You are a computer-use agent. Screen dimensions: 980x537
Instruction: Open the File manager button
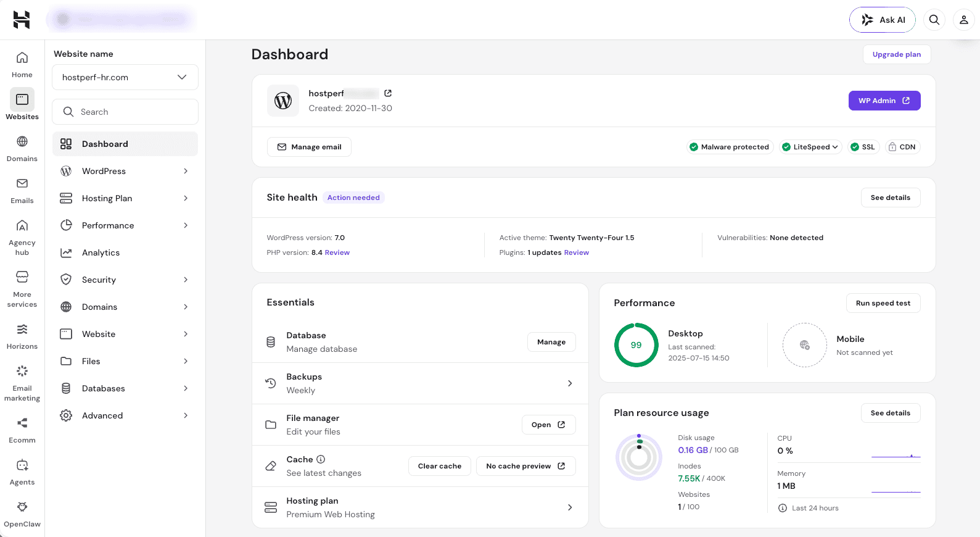[549, 425]
